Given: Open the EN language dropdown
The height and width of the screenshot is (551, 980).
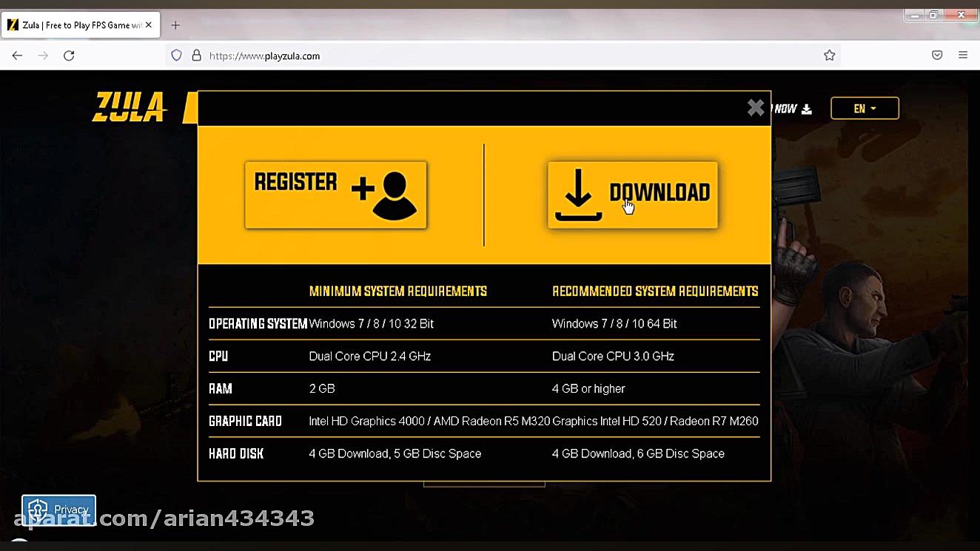Looking at the screenshot, I should tap(865, 108).
